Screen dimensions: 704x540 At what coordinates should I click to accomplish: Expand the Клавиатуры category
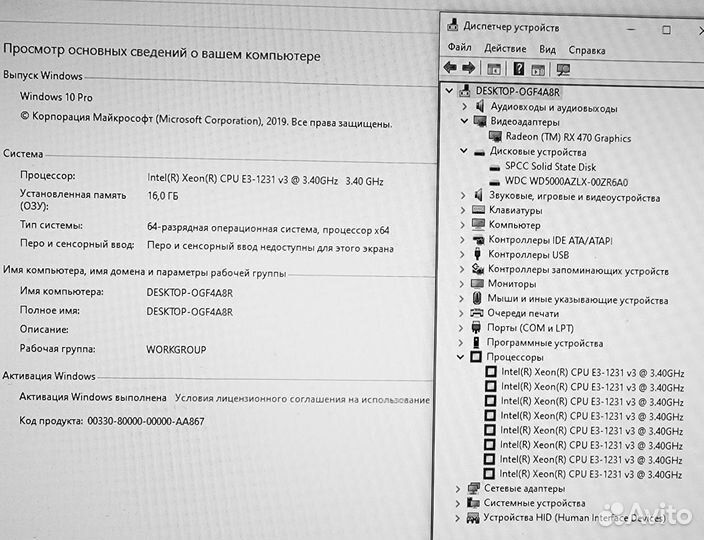(463, 210)
